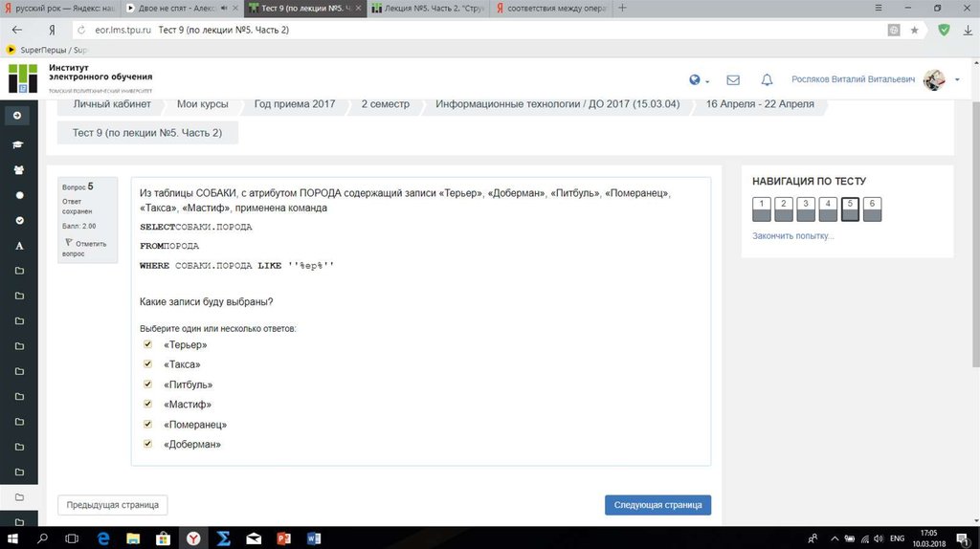Switch to 'соответствия между опера' tab
The height and width of the screenshot is (549, 980).
tap(551, 8)
